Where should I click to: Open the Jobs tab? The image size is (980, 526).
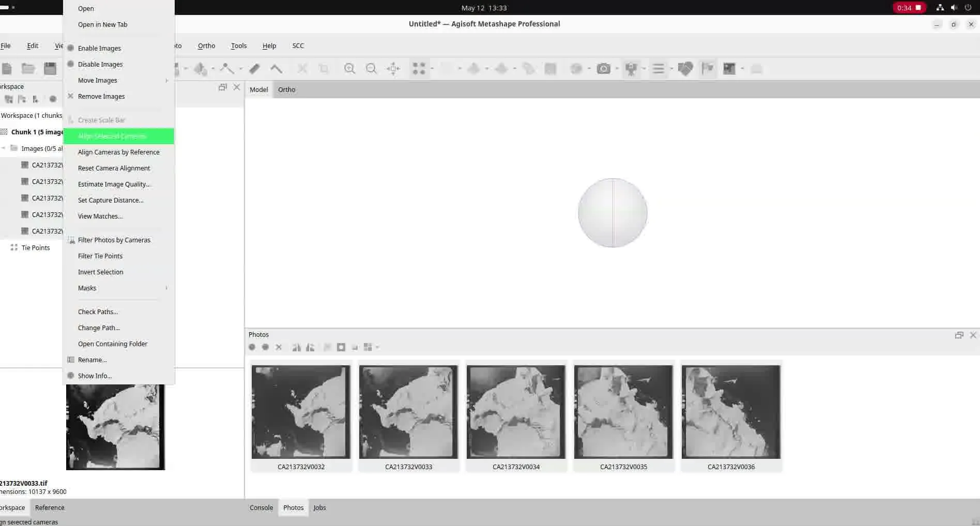click(319, 507)
